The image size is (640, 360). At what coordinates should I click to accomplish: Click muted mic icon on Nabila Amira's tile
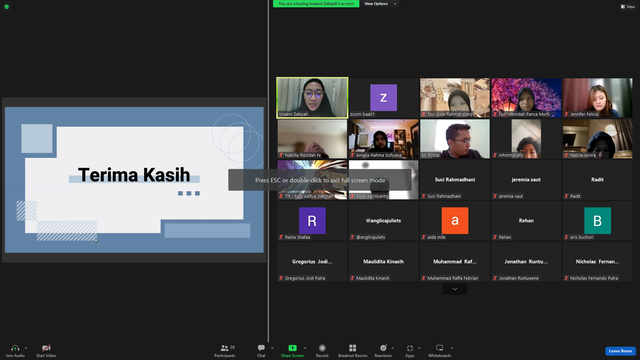(x=567, y=155)
